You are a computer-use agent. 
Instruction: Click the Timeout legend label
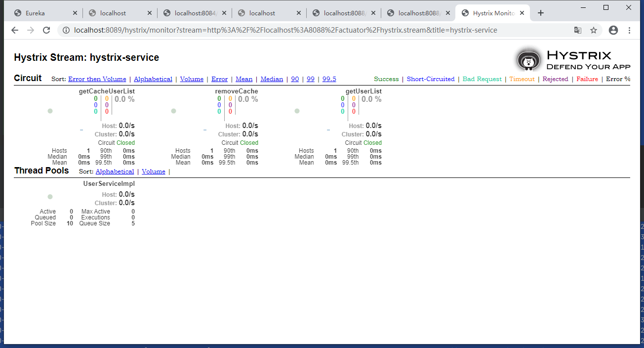(522, 79)
